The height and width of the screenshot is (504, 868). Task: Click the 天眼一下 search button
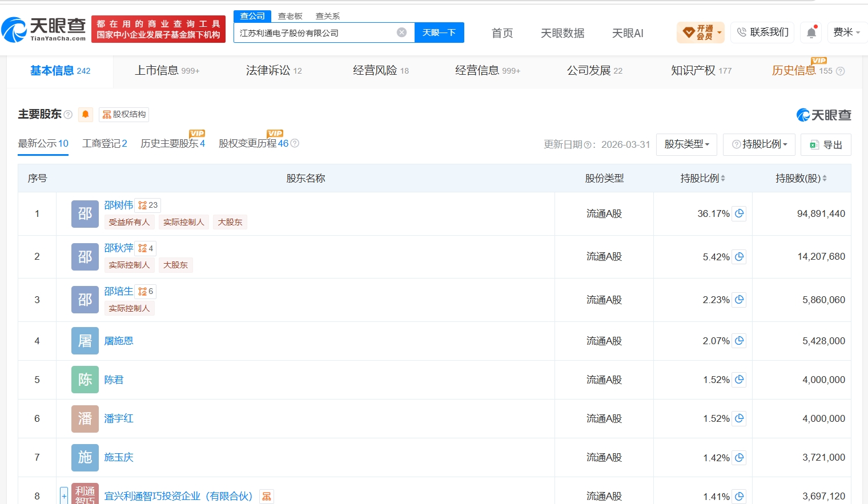[439, 33]
